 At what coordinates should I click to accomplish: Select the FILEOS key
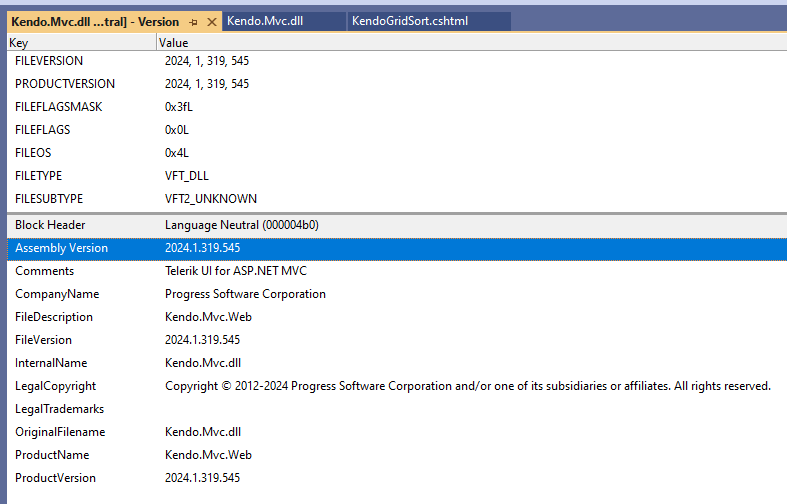click(x=33, y=153)
